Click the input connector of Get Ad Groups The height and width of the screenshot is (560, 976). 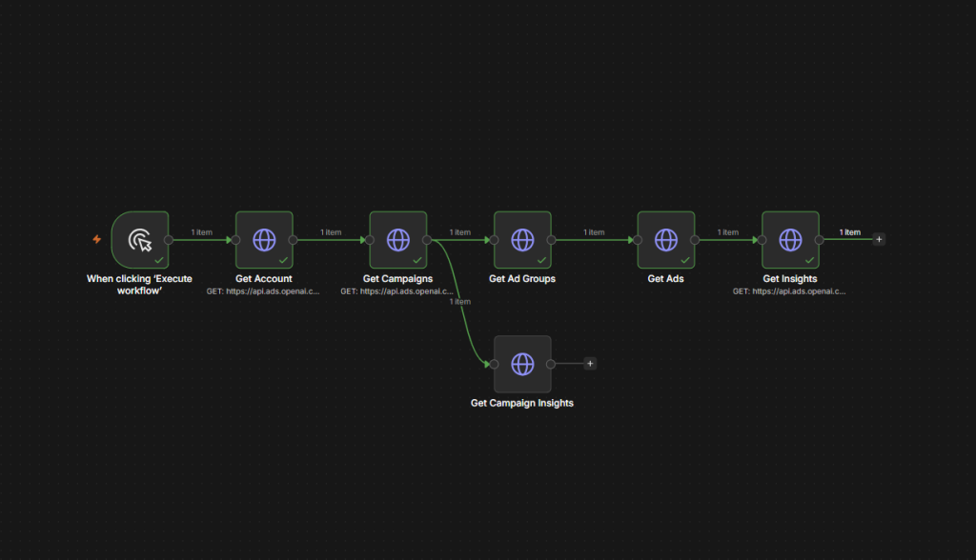tap(495, 240)
